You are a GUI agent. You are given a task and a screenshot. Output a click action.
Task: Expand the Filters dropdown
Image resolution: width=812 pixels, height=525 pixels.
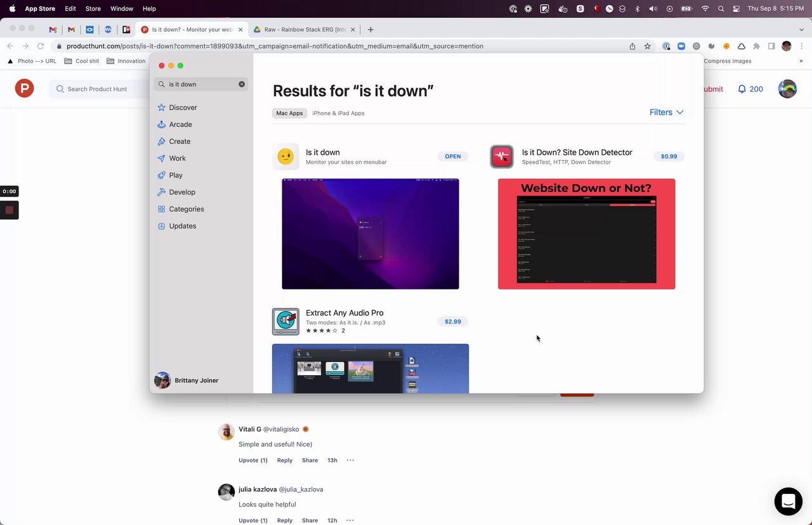point(666,112)
